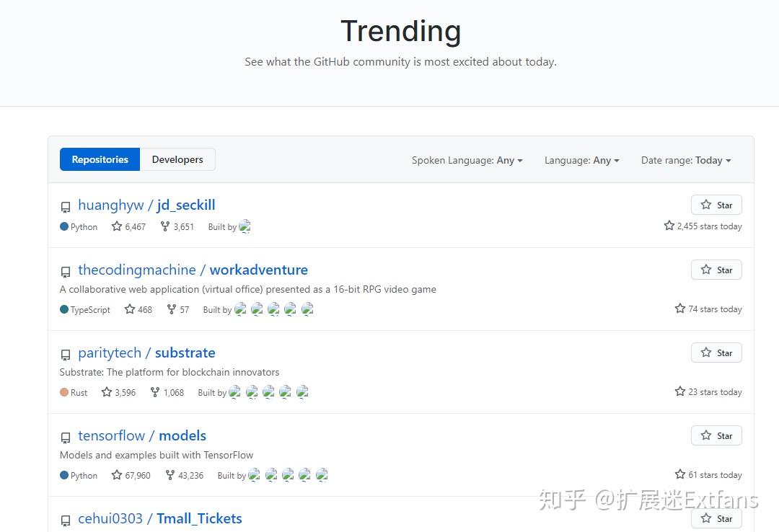Click the repository book icon beside huanghyw/jd_seckill
The height and width of the screenshot is (532, 779).
[x=66, y=207]
